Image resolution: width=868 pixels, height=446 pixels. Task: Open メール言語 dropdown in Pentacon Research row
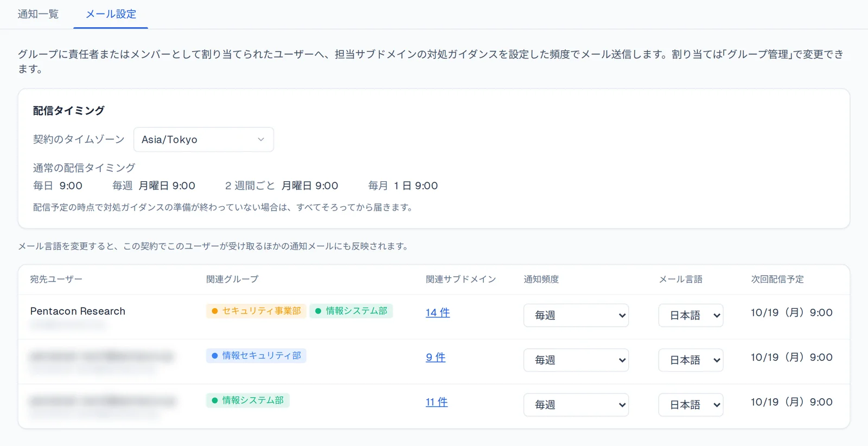pos(691,315)
